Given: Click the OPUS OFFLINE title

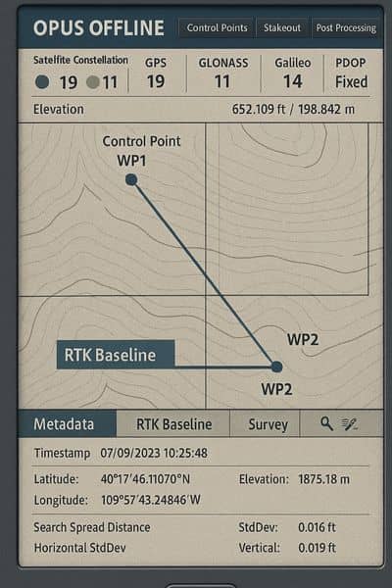Looking at the screenshot, I should pyautogui.click(x=99, y=28).
